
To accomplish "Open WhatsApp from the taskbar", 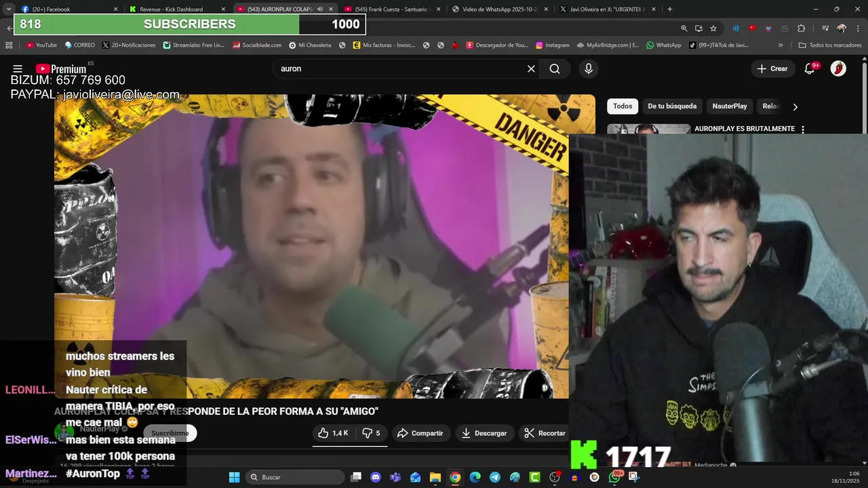I will 614,477.
